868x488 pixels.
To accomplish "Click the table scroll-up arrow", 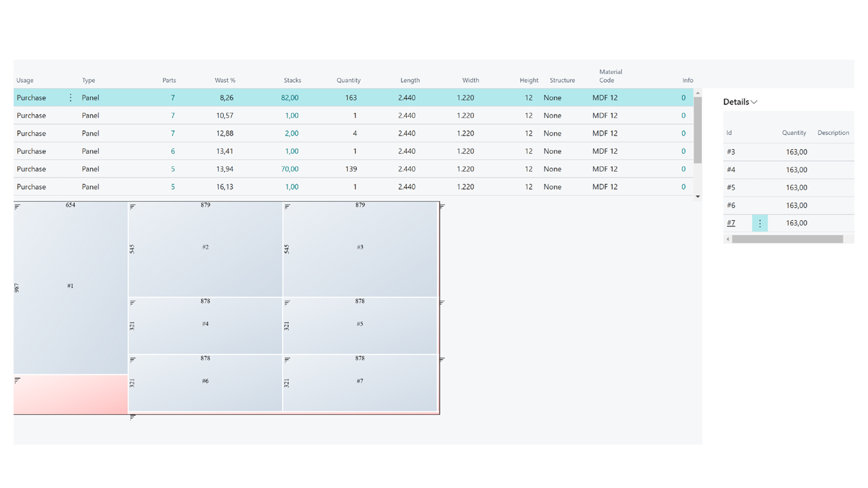I will [698, 94].
